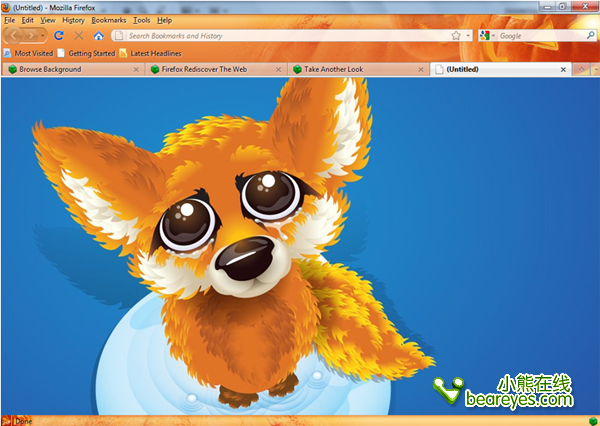Open the list all tabs dropdown

(x=596, y=69)
